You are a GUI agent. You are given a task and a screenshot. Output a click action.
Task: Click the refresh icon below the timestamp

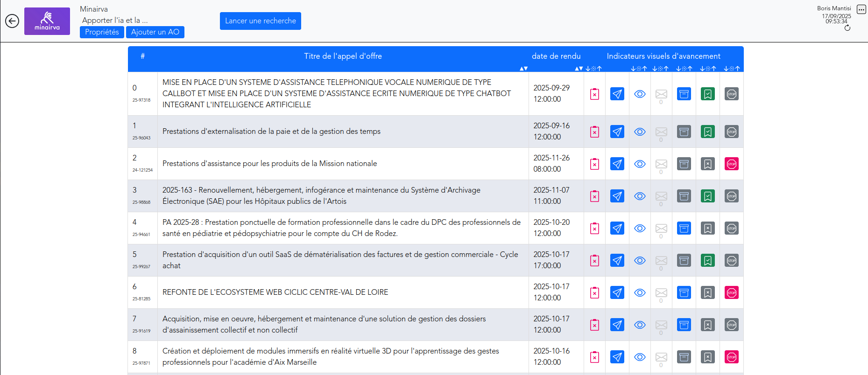(847, 28)
